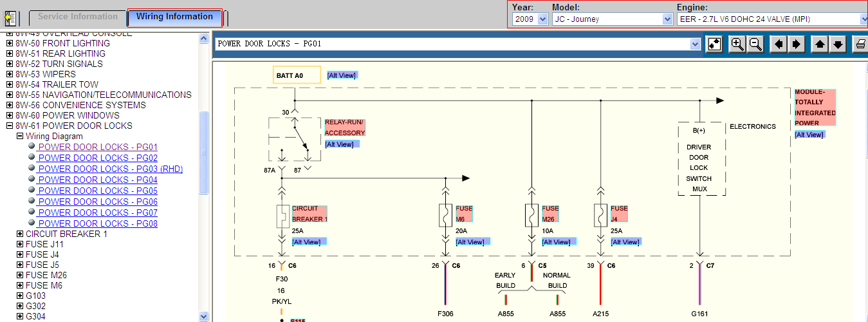The height and width of the screenshot is (322, 868).
Task: Pan the diagram up with arrow button
Action: click(820, 44)
